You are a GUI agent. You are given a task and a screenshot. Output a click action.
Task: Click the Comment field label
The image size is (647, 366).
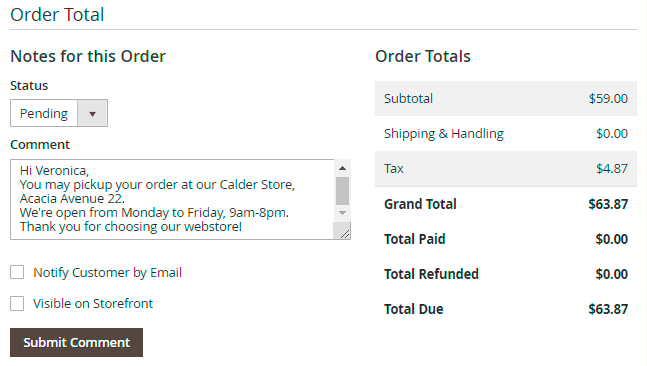(x=40, y=144)
